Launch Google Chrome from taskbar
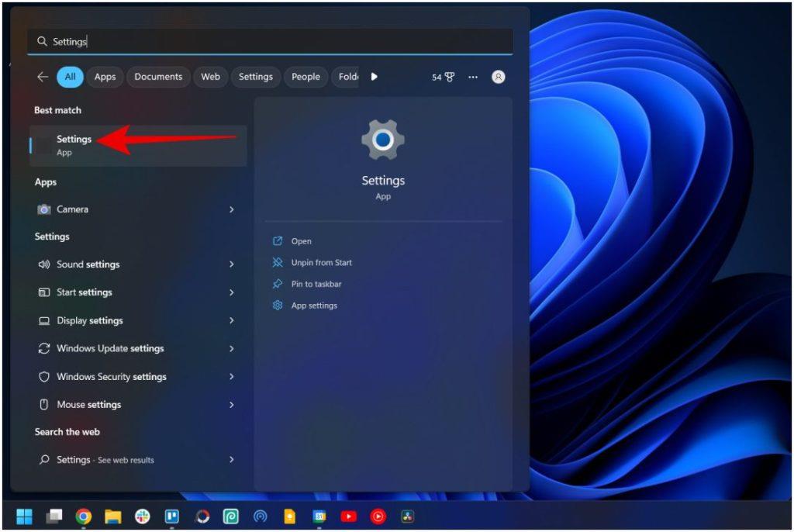This screenshot has width=794, height=532. [x=84, y=516]
